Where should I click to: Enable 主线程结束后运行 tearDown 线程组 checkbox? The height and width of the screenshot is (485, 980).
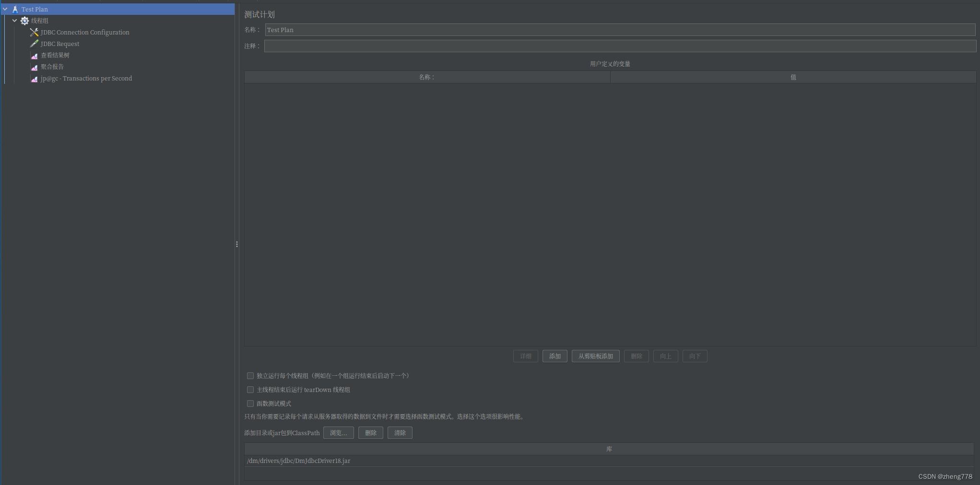click(250, 390)
